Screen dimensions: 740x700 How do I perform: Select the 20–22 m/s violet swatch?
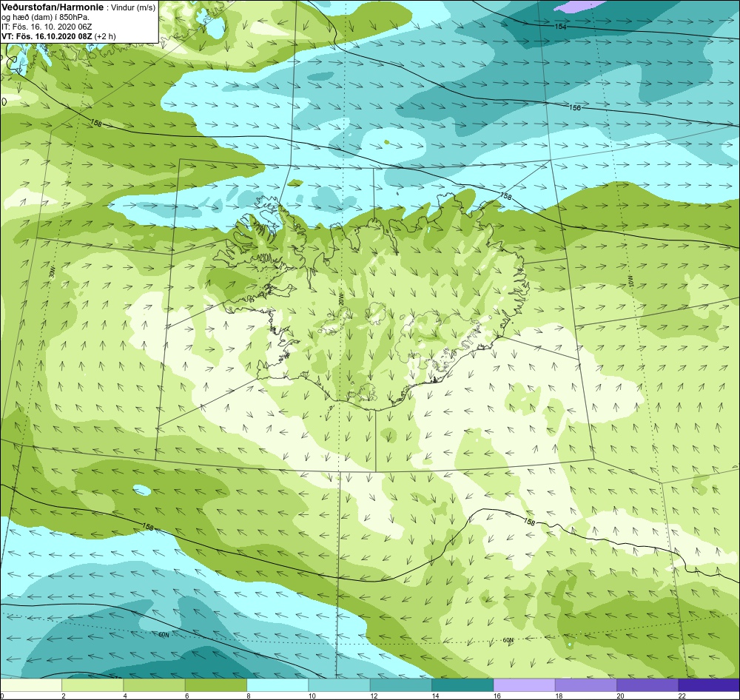coord(647,684)
